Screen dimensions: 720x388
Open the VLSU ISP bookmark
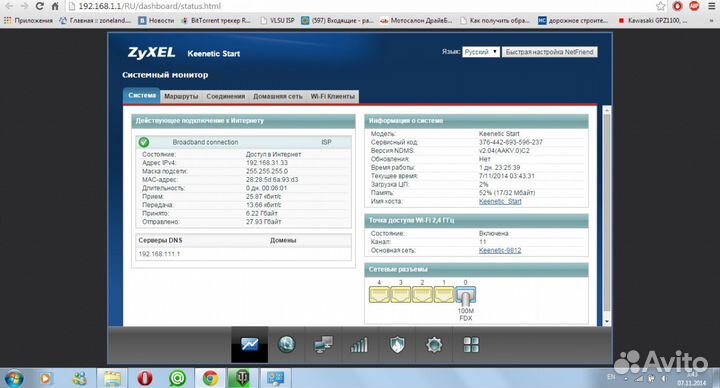pos(277,20)
